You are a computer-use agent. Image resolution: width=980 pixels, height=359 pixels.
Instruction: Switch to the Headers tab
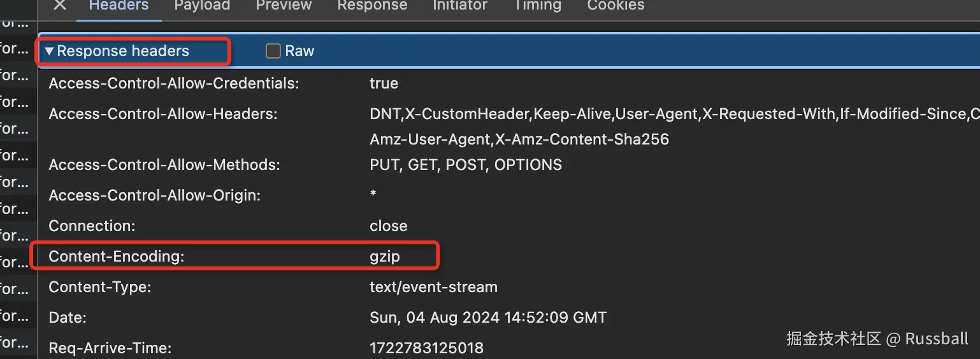[119, 6]
